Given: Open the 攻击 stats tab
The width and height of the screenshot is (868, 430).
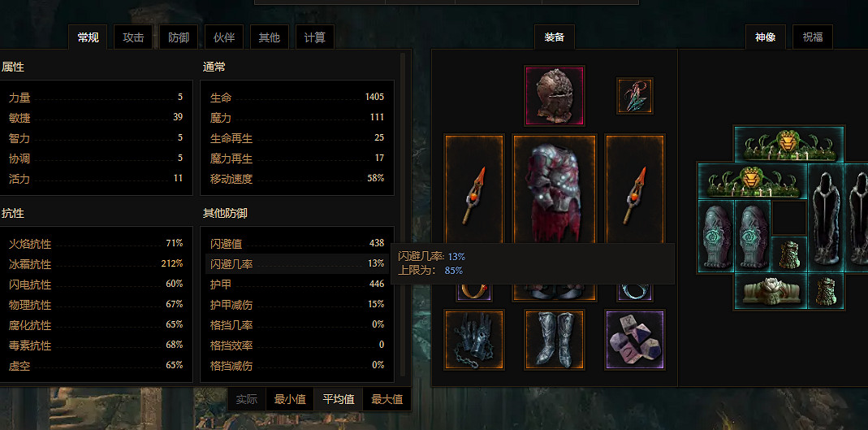Looking at the screenshot, I should pyautogui.click(x=133, y=37).
